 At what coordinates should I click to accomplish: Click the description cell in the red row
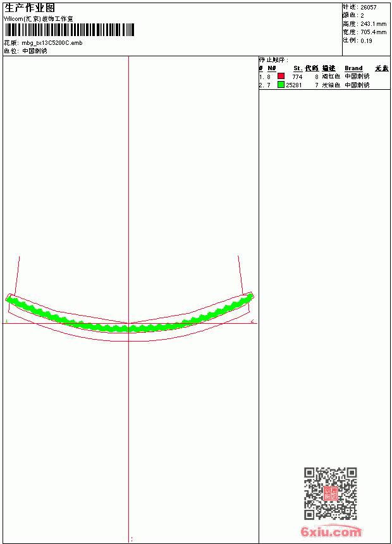[x=331, y=77]
